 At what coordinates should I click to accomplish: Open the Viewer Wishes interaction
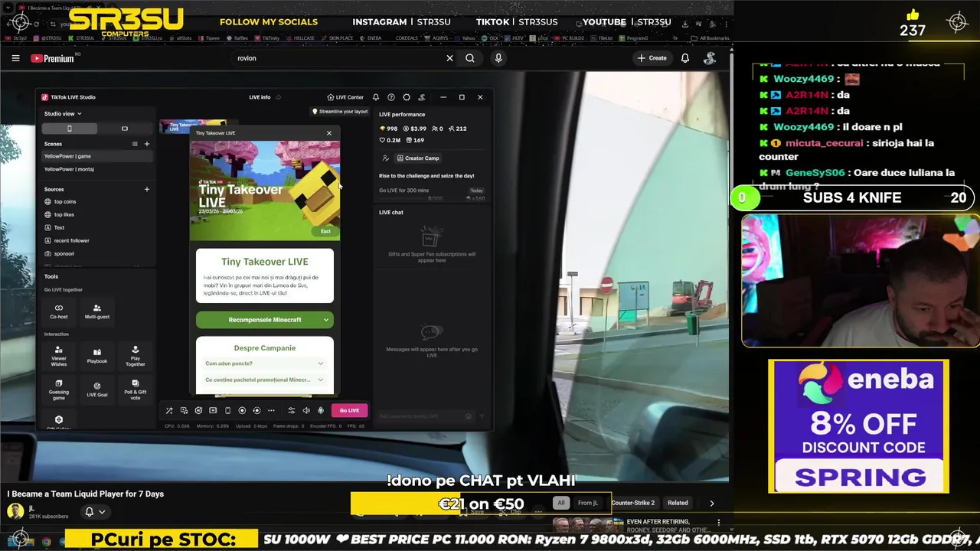click(59, 356)
